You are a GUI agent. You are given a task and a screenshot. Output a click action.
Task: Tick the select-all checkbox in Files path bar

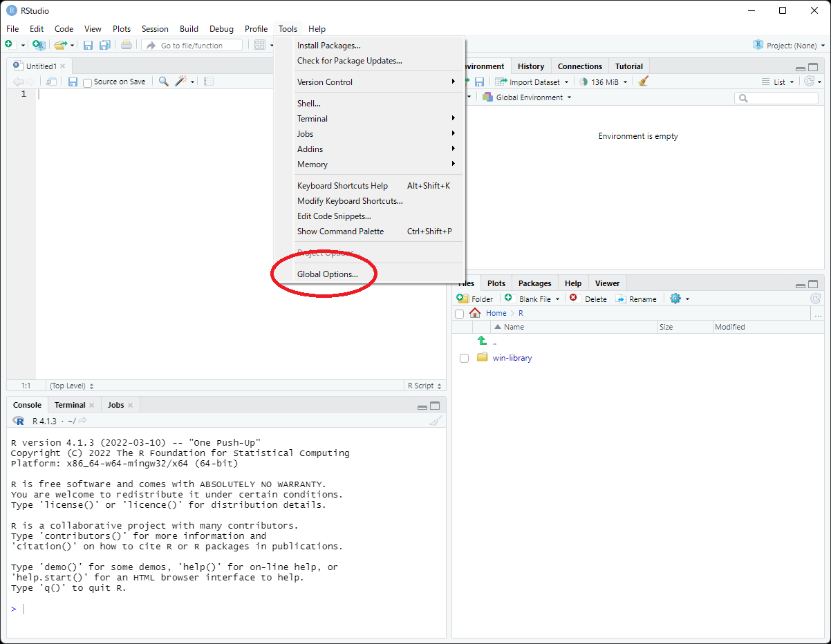click(460, 314)
